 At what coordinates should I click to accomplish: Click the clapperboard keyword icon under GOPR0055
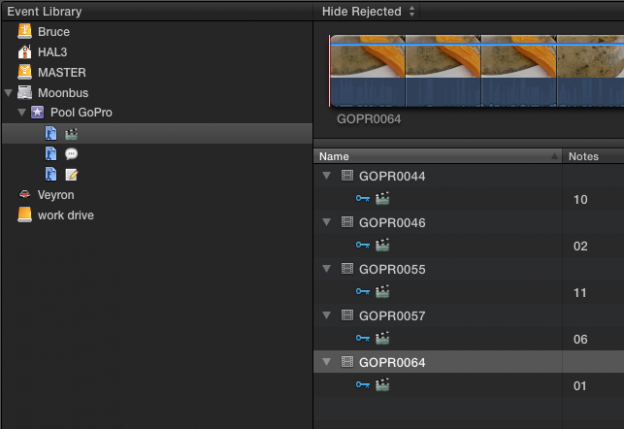pos(382,291)
